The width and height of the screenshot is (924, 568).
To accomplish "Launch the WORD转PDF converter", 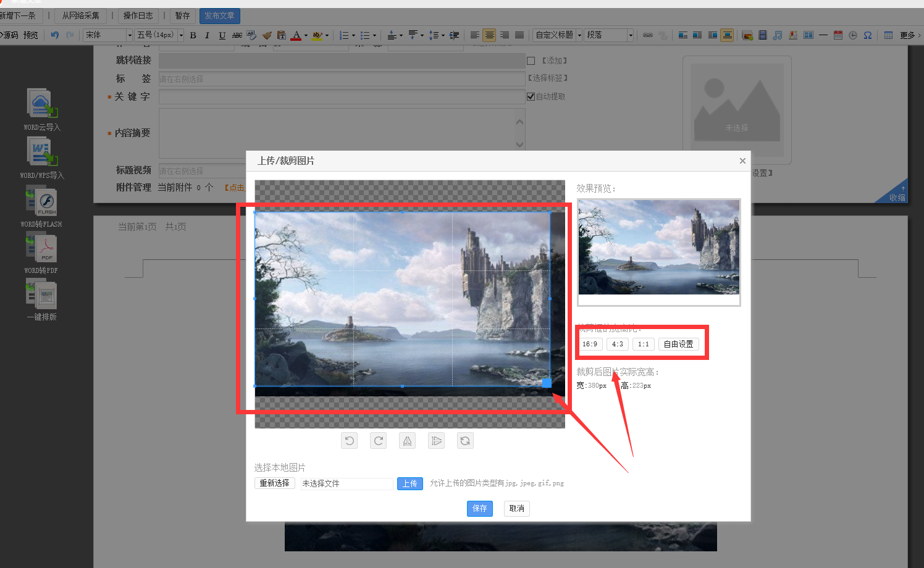I will 41,253.
